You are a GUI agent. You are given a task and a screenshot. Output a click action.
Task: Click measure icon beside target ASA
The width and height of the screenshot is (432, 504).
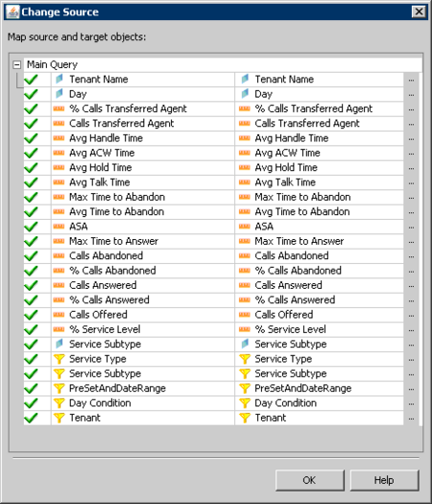[245, 227]
